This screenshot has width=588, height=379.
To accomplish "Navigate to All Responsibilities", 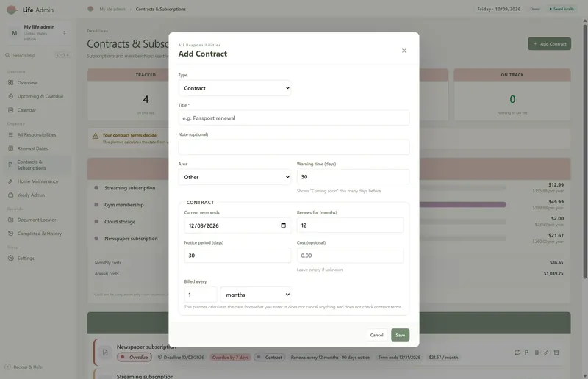I will 37,134.
